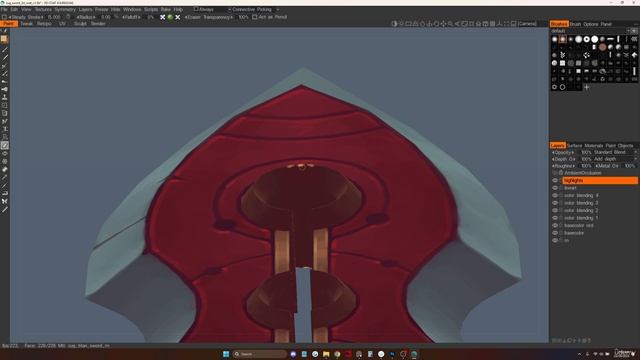Open the Standard Blend mode dropdown
This screenshot has width=640, height=360.
615,152
